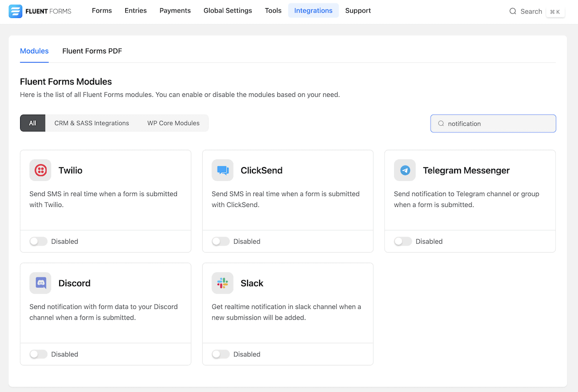Click the Discord module icon
Viewport: 578px width, 392px height.
[x=40, y=283]
